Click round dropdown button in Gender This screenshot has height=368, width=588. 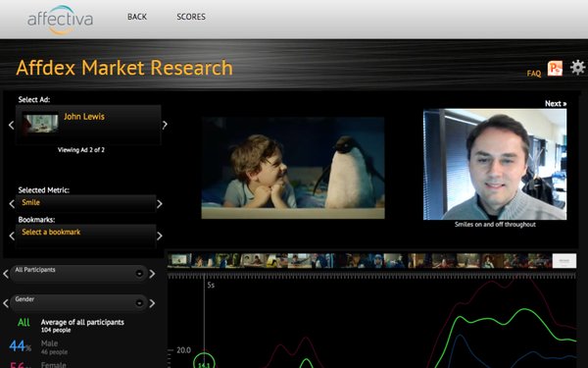(x=139, y=303)
